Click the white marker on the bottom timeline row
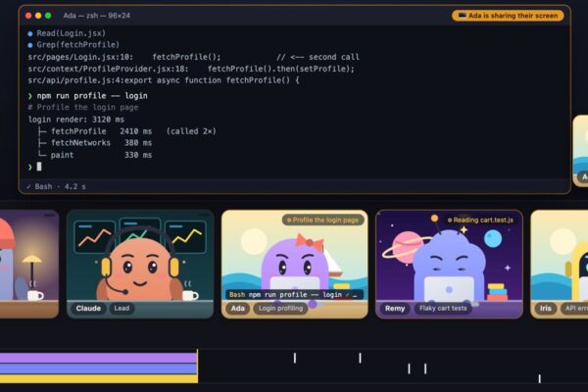Screen dimensions: 588x392 coord(540,379)
